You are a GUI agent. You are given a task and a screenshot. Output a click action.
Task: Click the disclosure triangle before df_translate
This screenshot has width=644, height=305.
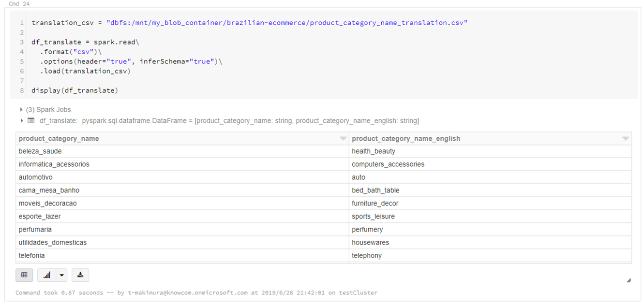click(22, 120)
